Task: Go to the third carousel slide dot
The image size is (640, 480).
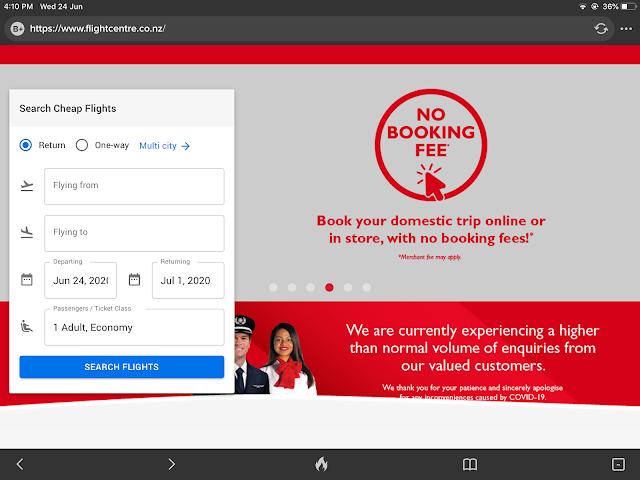Action: (311, 287)
